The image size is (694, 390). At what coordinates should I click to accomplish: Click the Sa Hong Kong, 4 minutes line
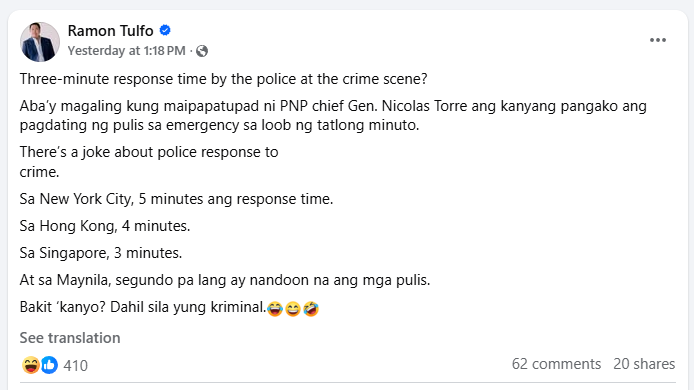pyautogui.click(x=105, y=226)
